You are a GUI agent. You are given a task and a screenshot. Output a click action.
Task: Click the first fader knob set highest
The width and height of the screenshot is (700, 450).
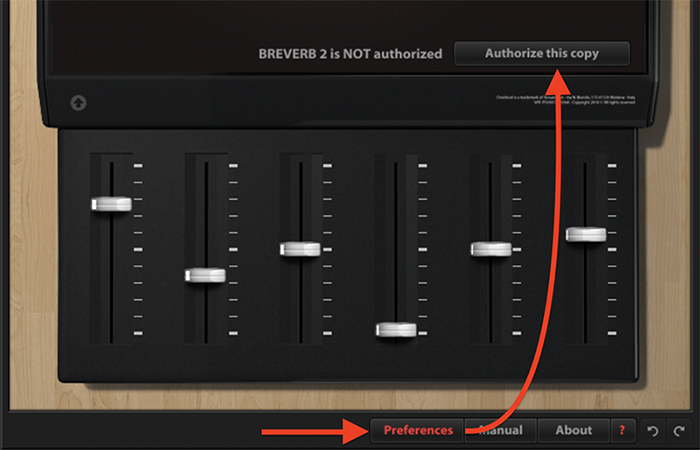pos(111,204)
